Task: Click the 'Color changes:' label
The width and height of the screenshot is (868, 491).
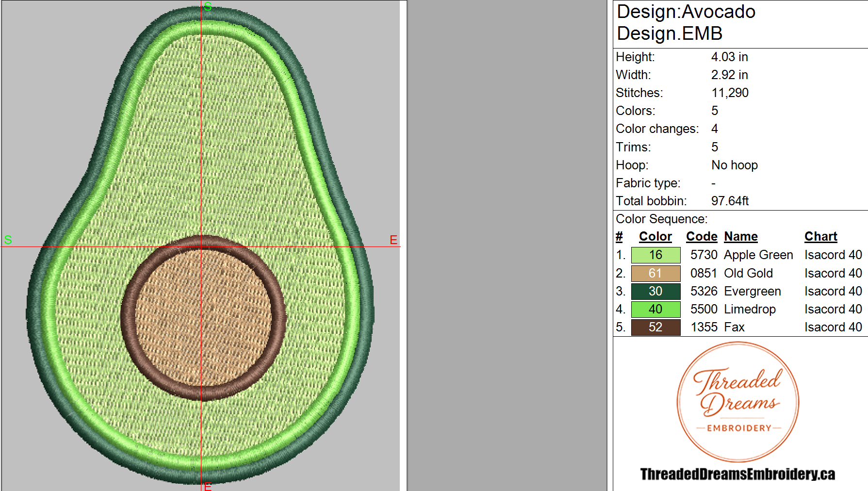Action: 657,129
